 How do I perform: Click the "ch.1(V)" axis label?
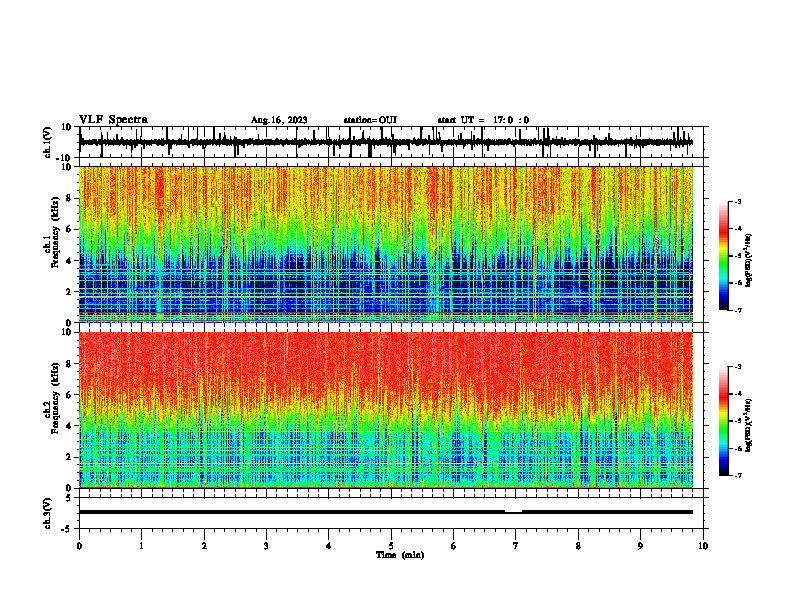point(48,142)
